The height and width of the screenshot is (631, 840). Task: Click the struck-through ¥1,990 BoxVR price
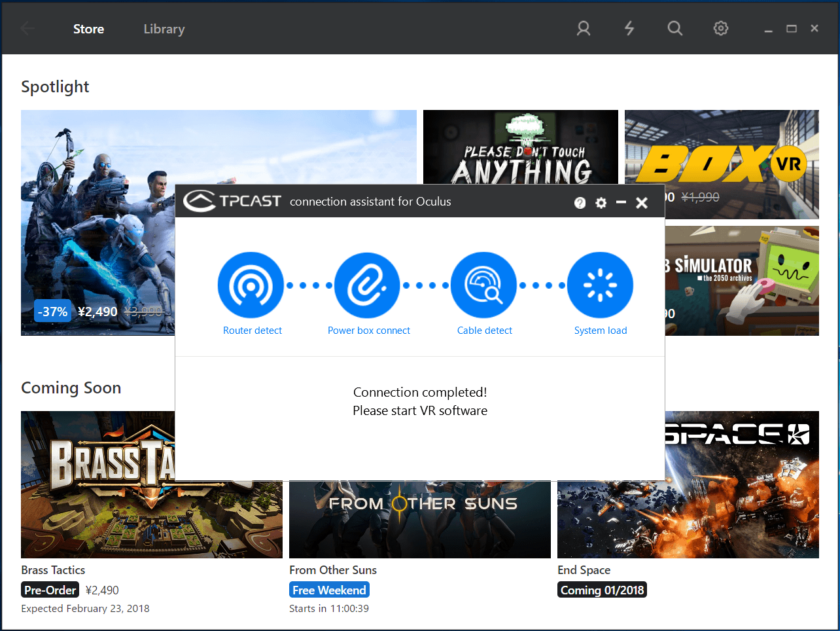tap(700, 197)
